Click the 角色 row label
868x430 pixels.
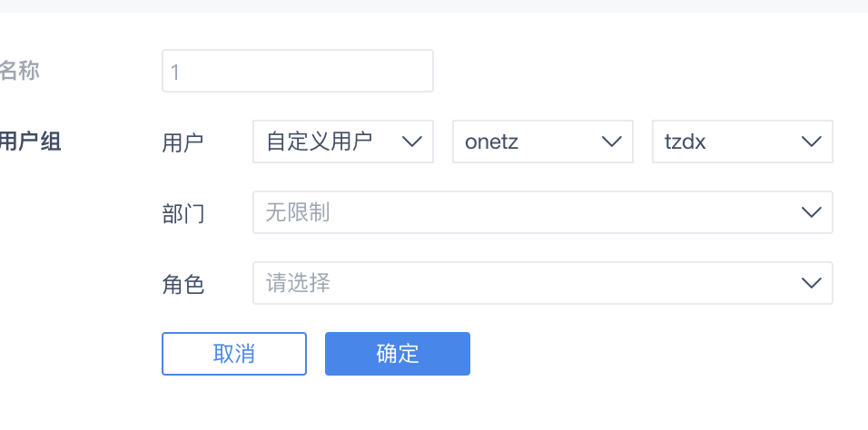(x=183, y=285)
